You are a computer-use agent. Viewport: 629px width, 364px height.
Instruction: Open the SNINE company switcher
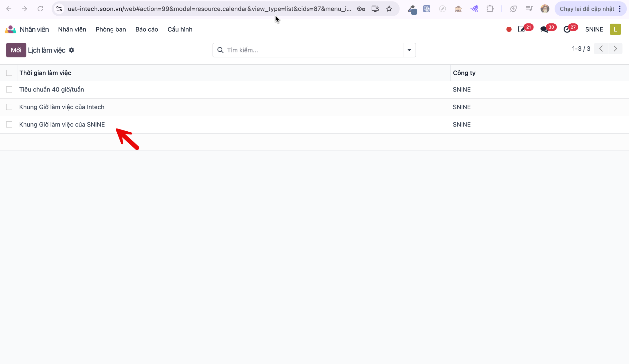[x=594, y=29]
